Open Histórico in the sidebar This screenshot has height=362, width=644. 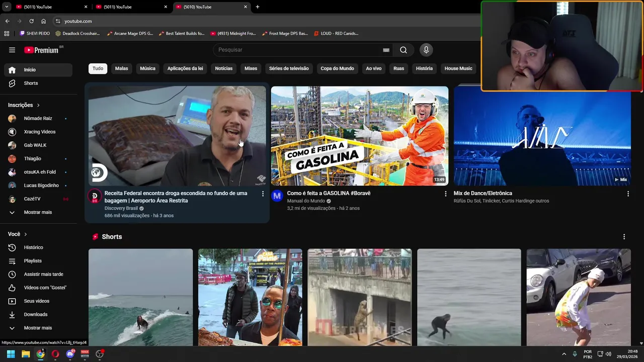tap(38, 247)
